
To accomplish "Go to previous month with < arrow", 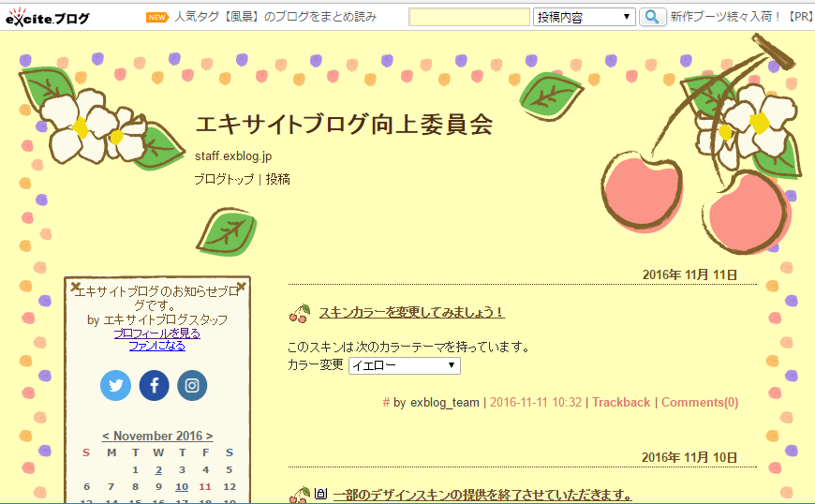I will [106, 436].
